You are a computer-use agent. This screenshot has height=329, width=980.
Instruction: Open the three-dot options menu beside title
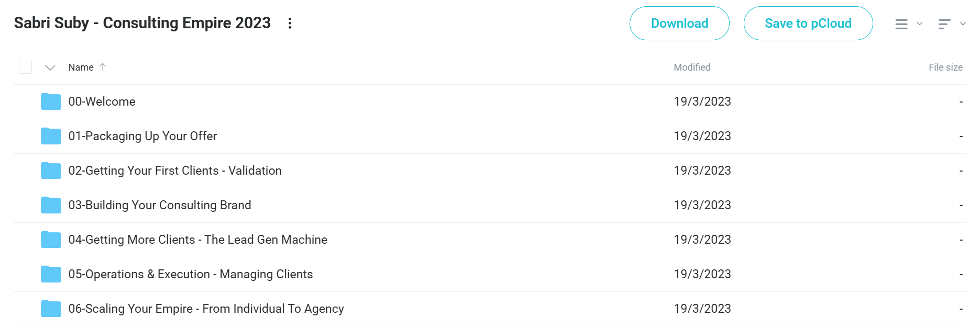coord(290,23)
